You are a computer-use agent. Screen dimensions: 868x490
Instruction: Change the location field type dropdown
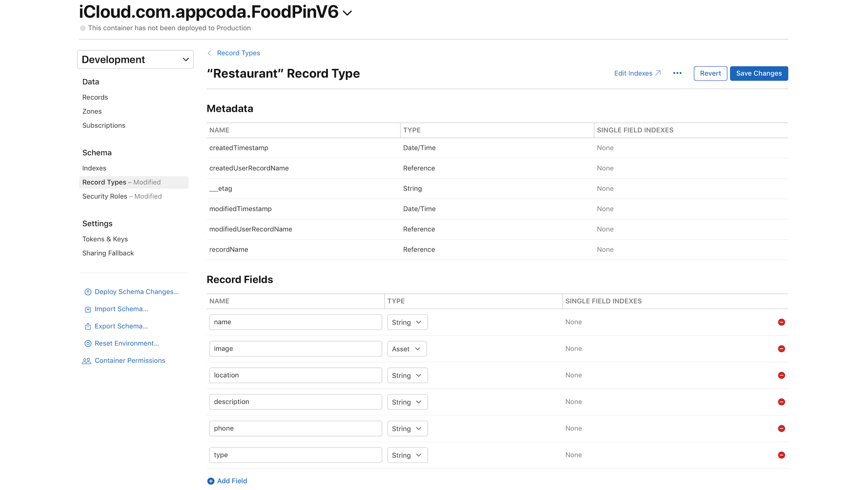407,375
